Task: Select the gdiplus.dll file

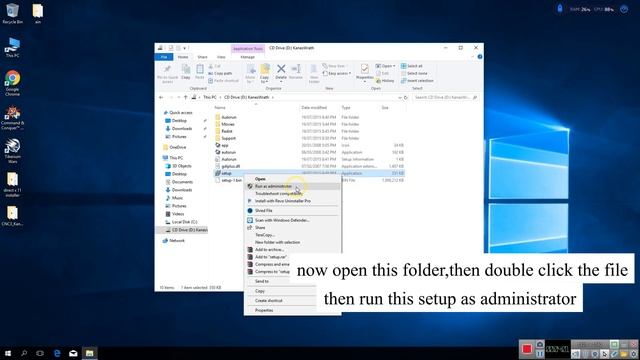Action: [x=230, y=166]
